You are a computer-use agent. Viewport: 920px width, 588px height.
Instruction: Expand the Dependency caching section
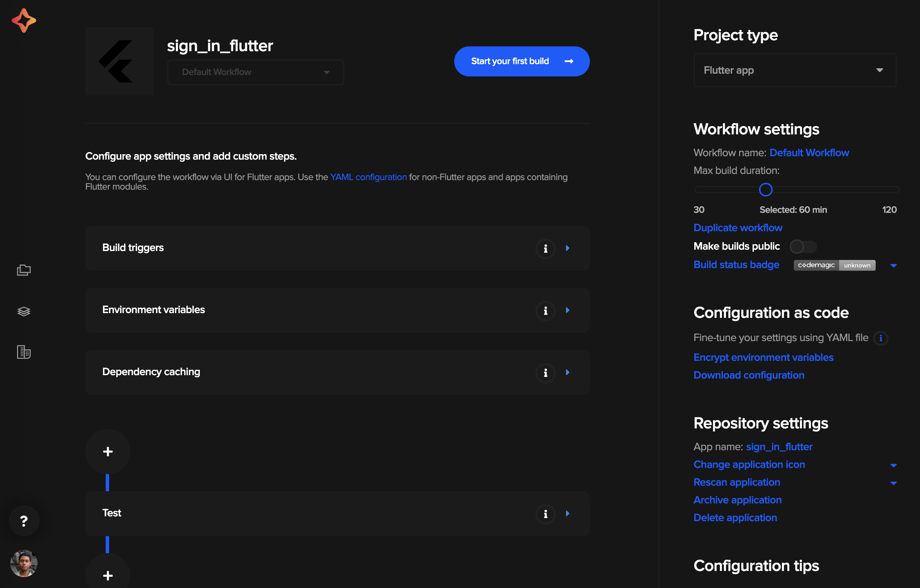coord(567,372)
